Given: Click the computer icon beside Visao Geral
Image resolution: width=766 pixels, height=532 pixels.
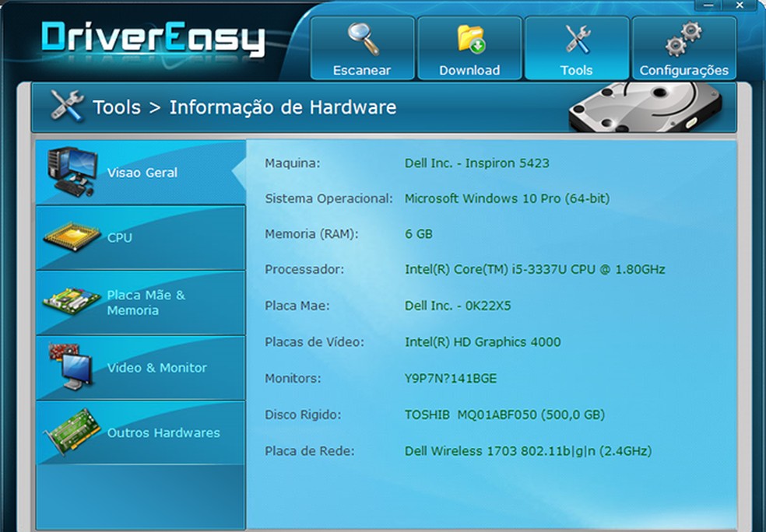Looking at the screenshot, I should [x=72, y=172].
